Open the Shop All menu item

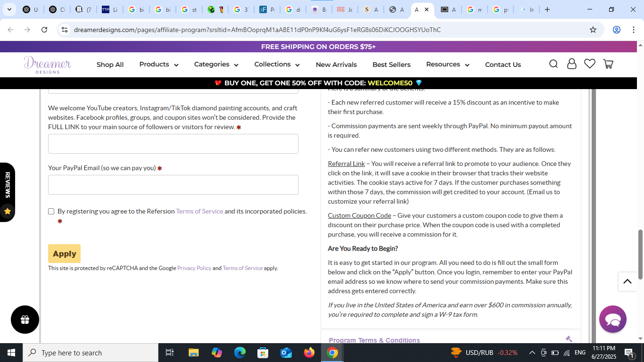click(110, 65)
